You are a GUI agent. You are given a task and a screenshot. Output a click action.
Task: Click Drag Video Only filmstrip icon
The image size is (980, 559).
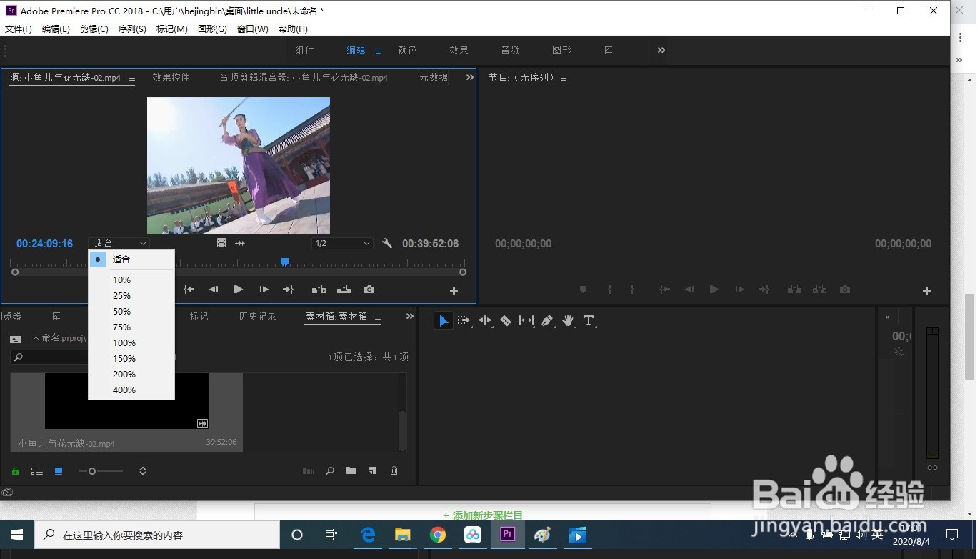[221, 244]
